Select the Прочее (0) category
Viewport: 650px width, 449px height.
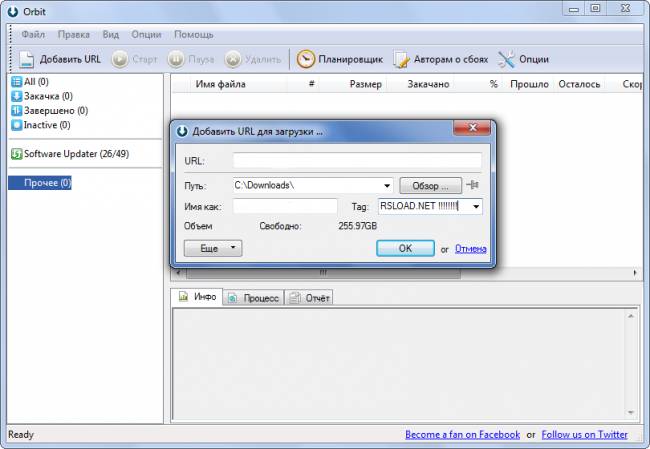click(40, 183)
